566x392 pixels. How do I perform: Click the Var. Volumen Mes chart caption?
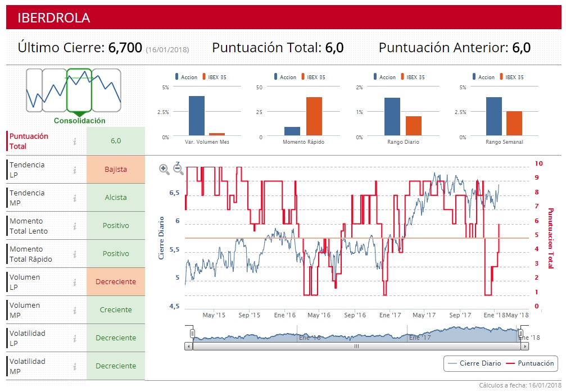click(207, 142)
